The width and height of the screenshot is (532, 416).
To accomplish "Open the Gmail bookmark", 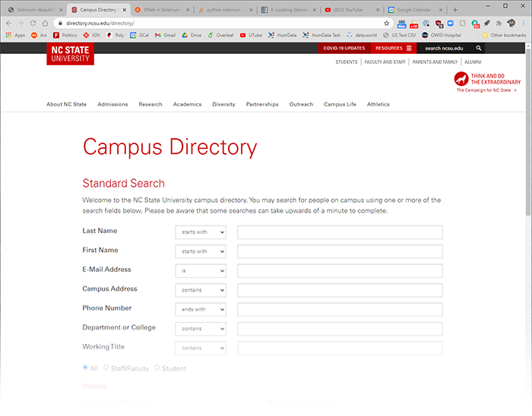I will click(165, 35).
